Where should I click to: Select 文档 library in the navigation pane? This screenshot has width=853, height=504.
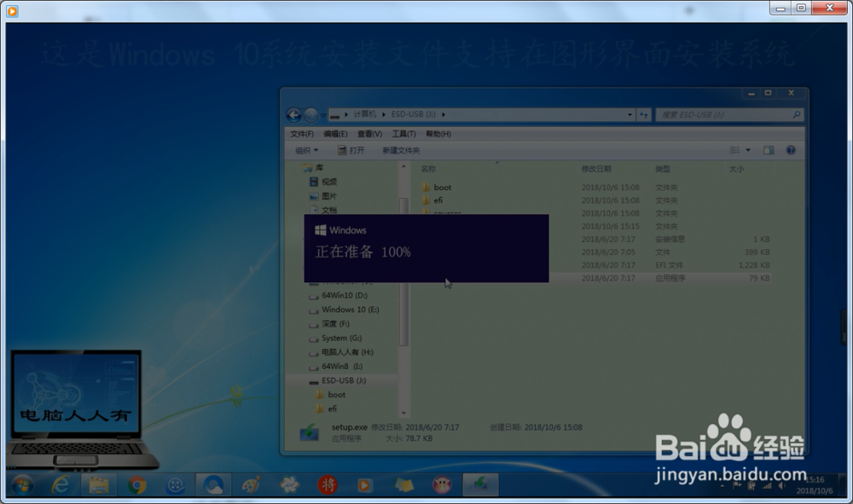323,210
